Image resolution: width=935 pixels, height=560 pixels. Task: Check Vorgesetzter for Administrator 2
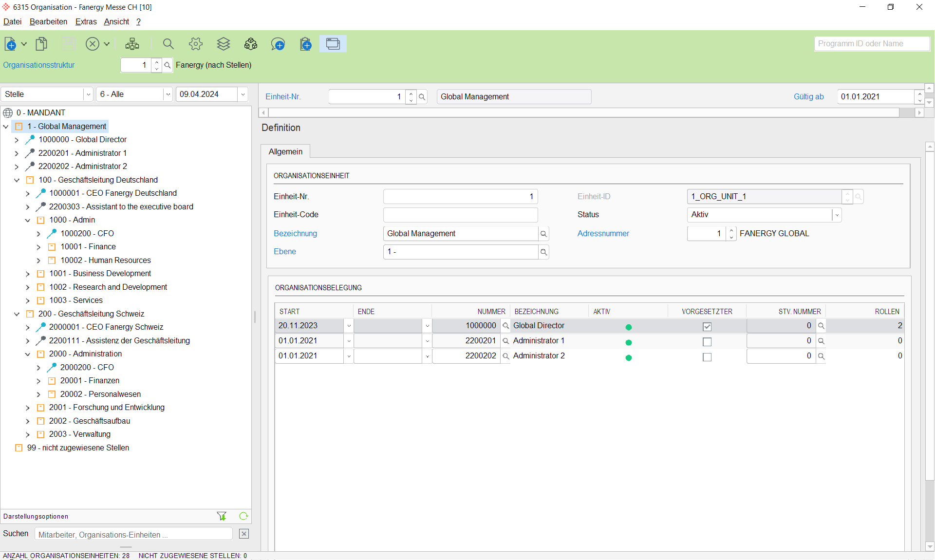[x=707, y=357]
